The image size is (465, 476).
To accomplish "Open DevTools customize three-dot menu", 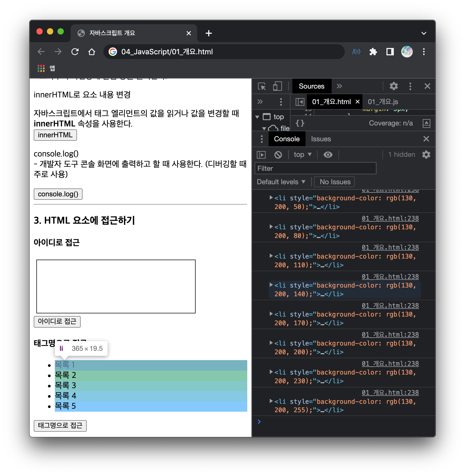I will [x=410, y=86].
